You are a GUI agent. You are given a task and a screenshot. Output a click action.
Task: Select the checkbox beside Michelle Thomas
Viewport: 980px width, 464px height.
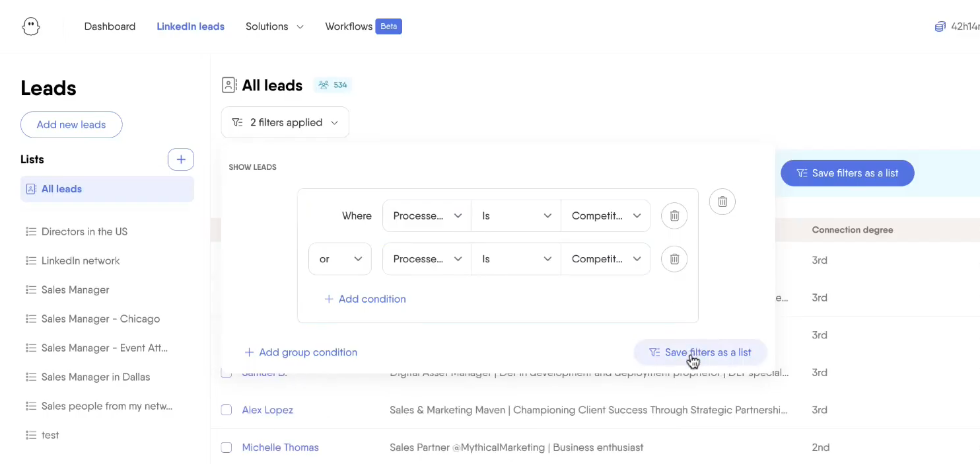227,447
